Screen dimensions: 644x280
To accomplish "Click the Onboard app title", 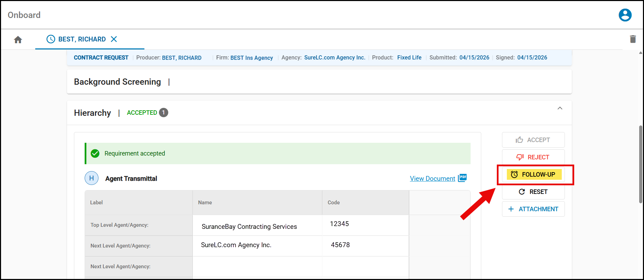I will (x=24, y=15).
